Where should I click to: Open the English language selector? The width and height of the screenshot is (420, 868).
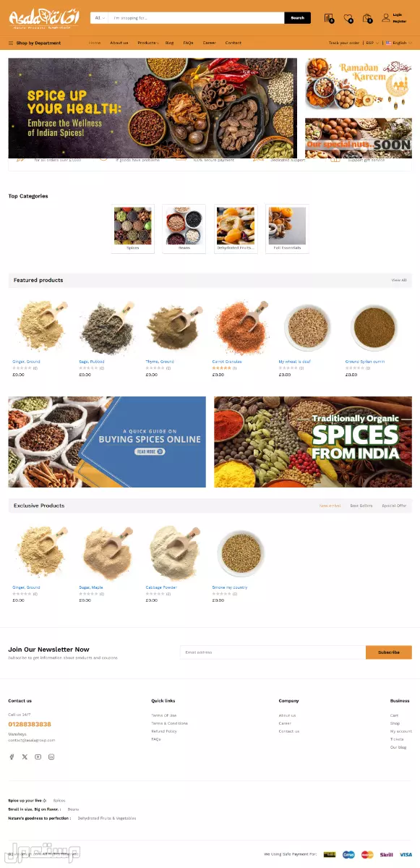coord(398,43)
